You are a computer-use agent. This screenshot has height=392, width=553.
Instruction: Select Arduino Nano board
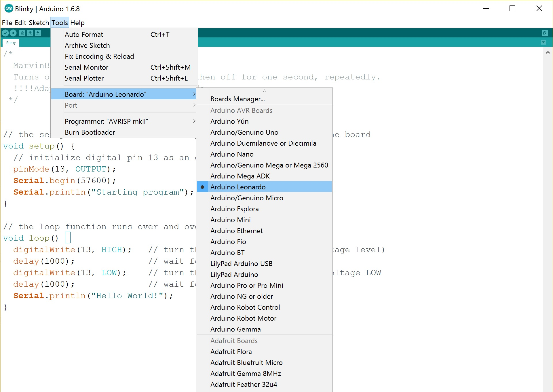coord(264,154)
